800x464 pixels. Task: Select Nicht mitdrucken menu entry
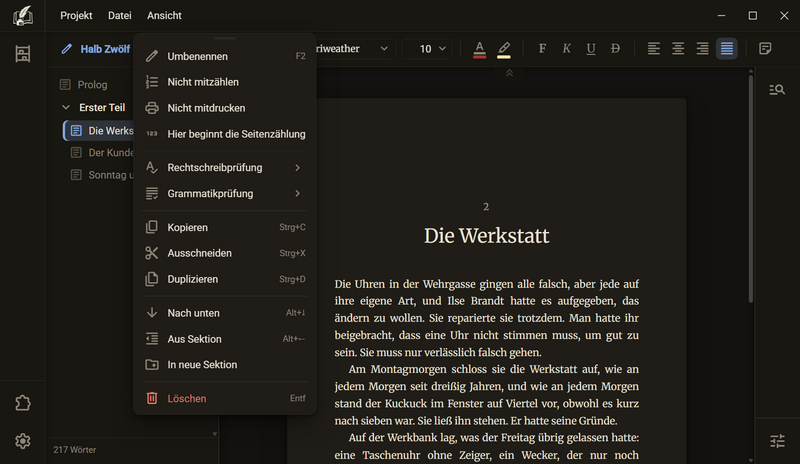[x=225, y=108]
